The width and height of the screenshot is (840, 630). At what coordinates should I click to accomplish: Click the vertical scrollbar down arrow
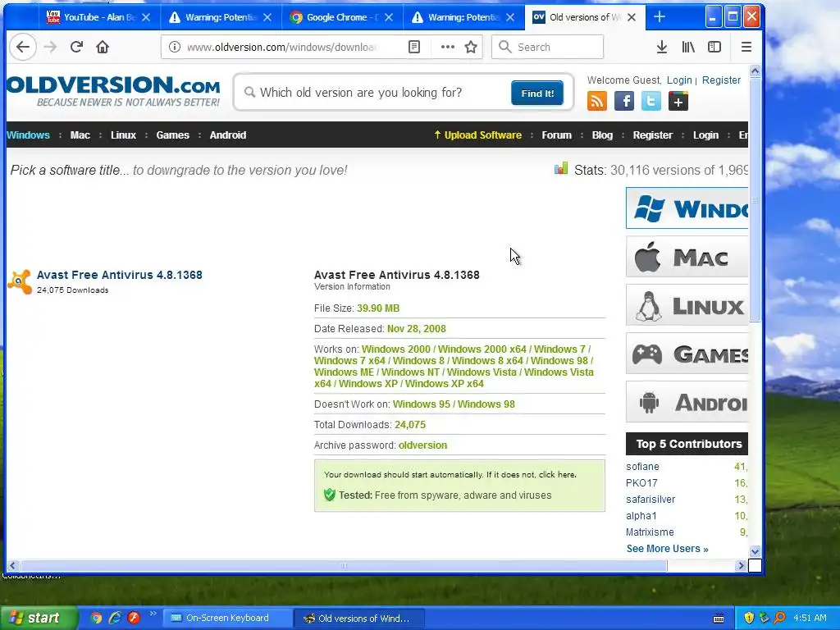pos(755,551)
